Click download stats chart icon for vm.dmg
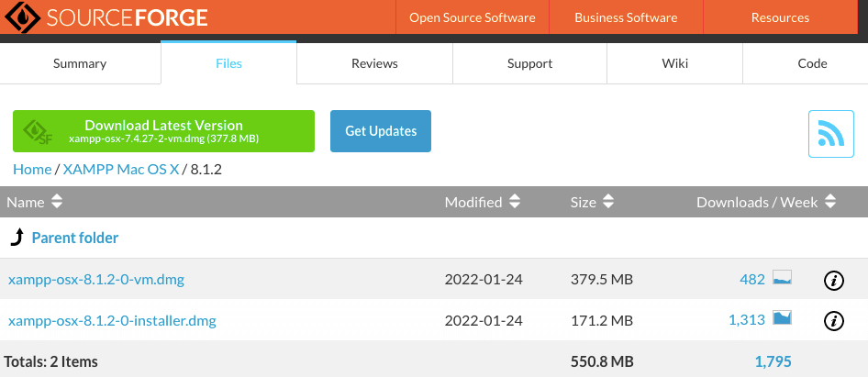The image size is (868, 377). (782, 279)
